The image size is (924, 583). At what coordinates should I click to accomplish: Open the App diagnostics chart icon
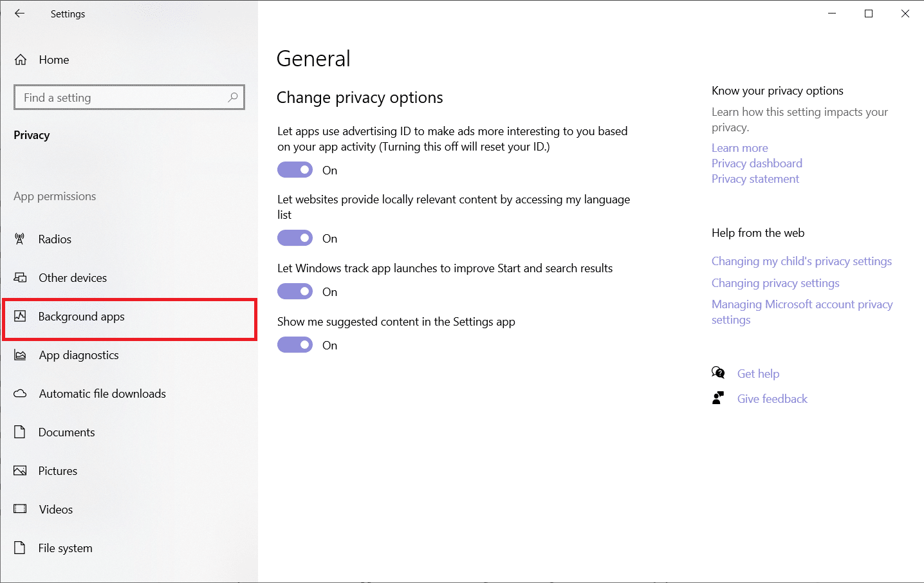point(20,355)
